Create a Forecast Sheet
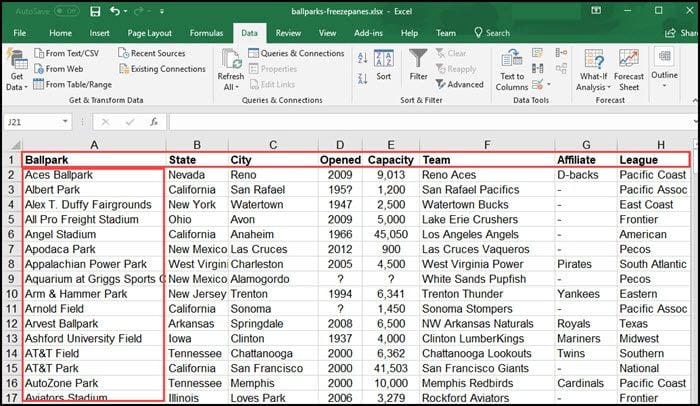 (629, 71)
